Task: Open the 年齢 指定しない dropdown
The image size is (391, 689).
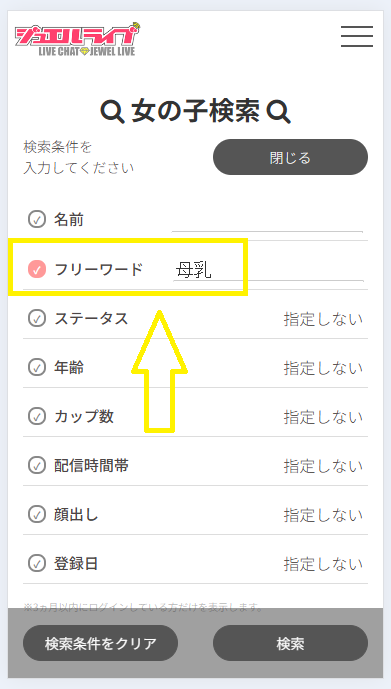Action: pos(323,368)
